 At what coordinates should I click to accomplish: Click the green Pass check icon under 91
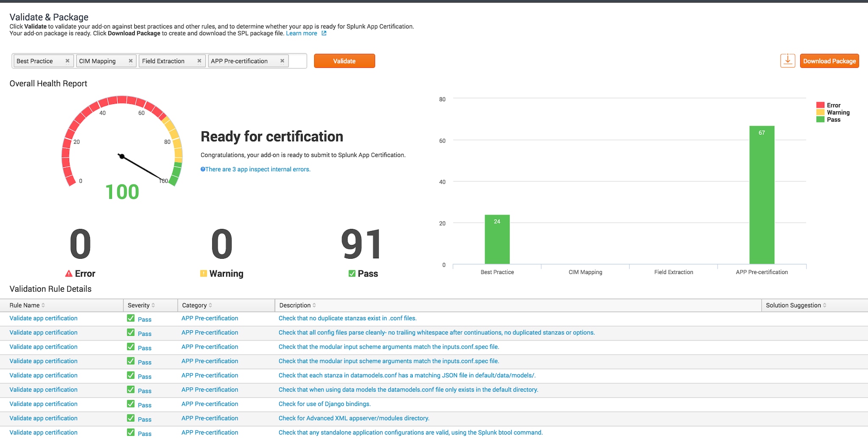[352, 273]
